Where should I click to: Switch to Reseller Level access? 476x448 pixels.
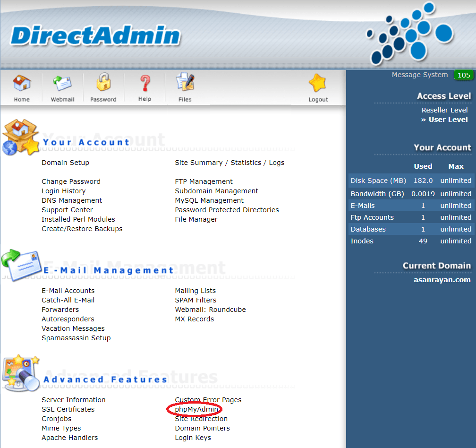click(444, 110)
